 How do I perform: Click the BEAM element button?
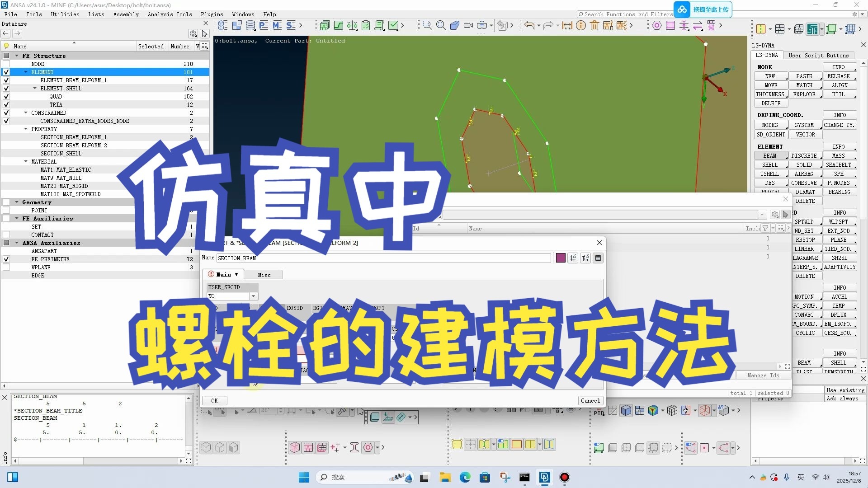click(769, 156)
